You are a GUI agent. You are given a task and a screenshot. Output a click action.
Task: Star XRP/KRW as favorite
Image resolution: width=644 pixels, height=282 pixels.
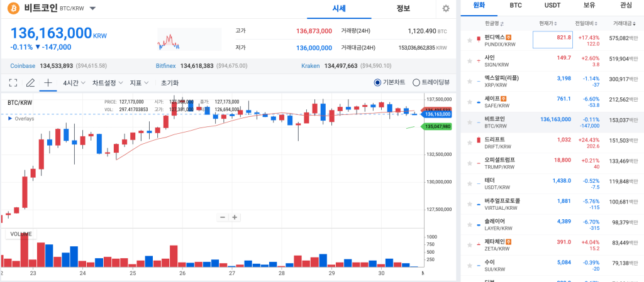[469, 81]
